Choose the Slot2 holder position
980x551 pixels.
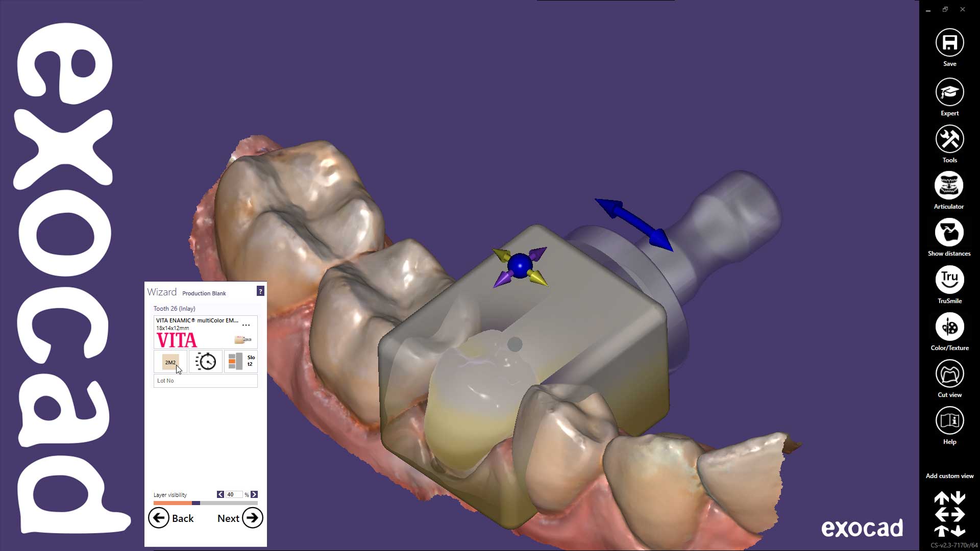241,362
